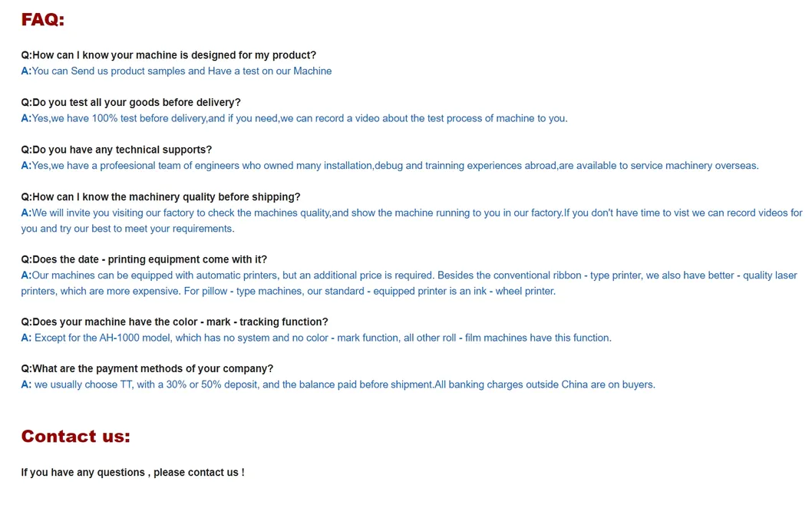Click question about machinery quality before shipping
This screenshot has width=812, height=508.
[160, 197]
